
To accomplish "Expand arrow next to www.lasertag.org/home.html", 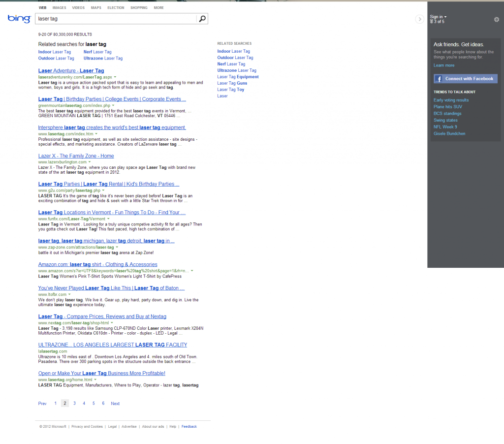I will tap(95, 380).
